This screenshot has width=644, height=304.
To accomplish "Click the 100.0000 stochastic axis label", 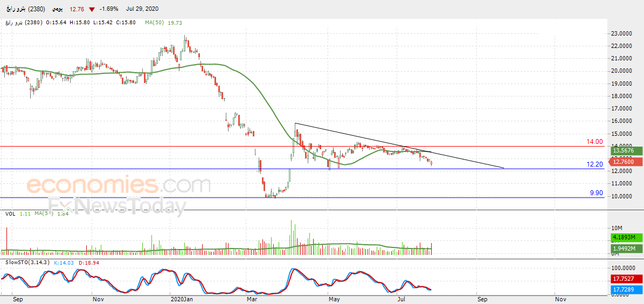I will pyautogui.click(x=624, y=267).
